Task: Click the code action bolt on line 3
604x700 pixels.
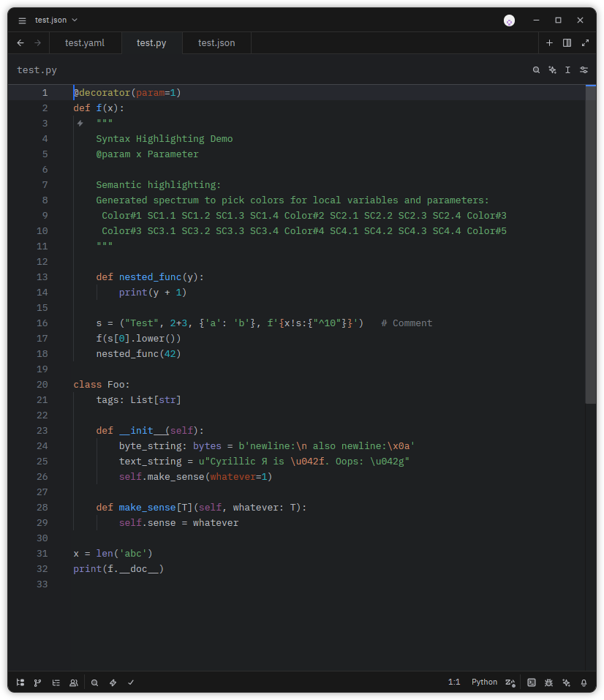Action: [80, 123]
